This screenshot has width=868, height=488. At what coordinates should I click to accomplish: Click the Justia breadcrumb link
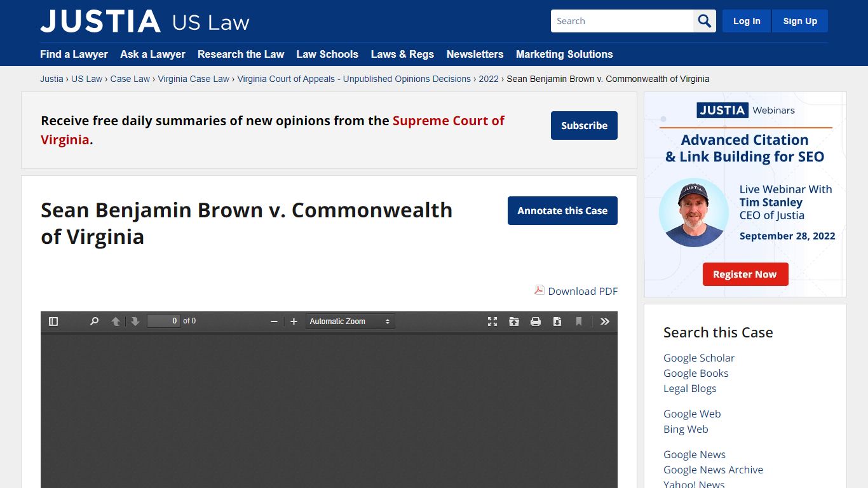coord(51,79)
